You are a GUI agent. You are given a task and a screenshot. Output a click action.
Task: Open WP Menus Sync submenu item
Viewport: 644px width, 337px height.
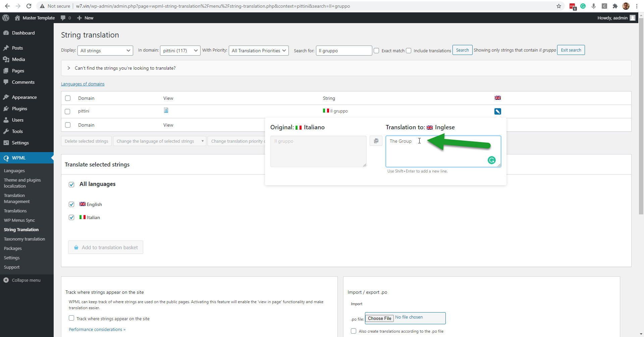19,220
